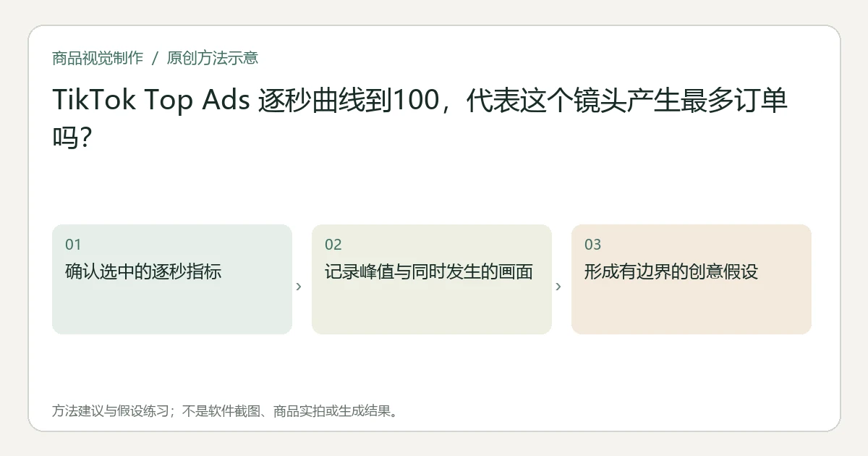This screenshot has height=456, width=868.
Task: Click the TikTok Top Ads headline question
Action: pos(420,118)
